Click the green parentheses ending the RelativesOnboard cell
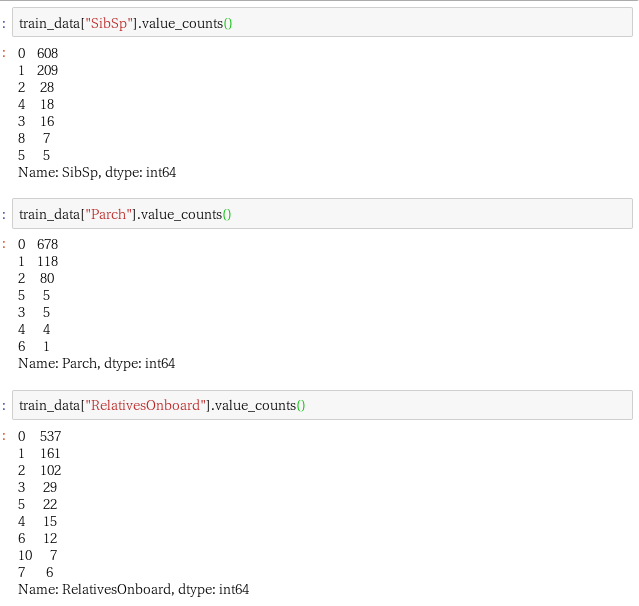The image size is (639, 606). [300, 406]
